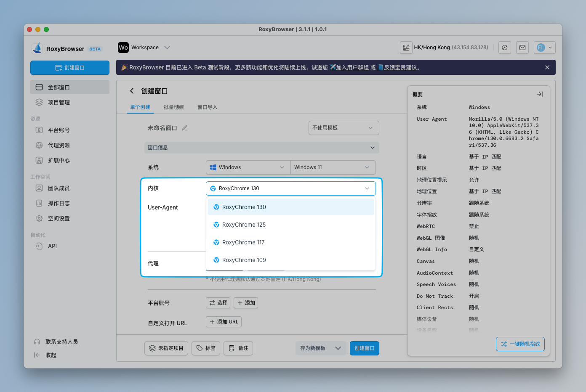Open the Workspace dropdown chevron
This screenshot has height=392, width=586.
(x=167, y=48)
